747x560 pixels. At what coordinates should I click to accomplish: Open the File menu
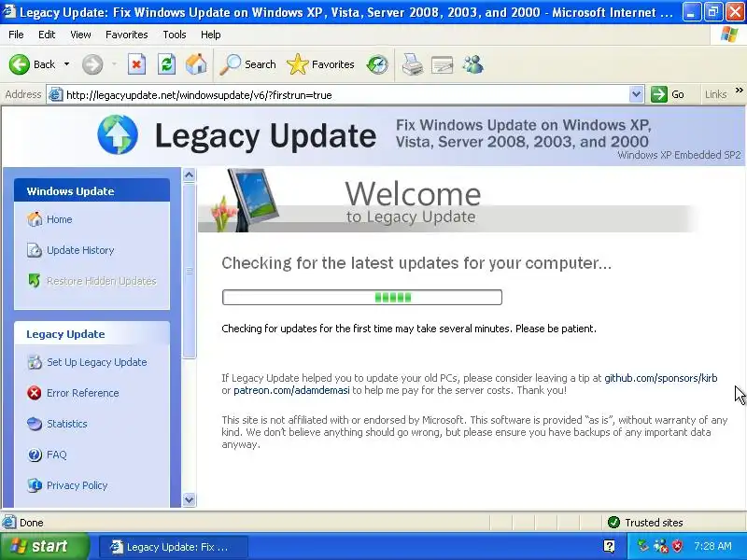point(16,35)
